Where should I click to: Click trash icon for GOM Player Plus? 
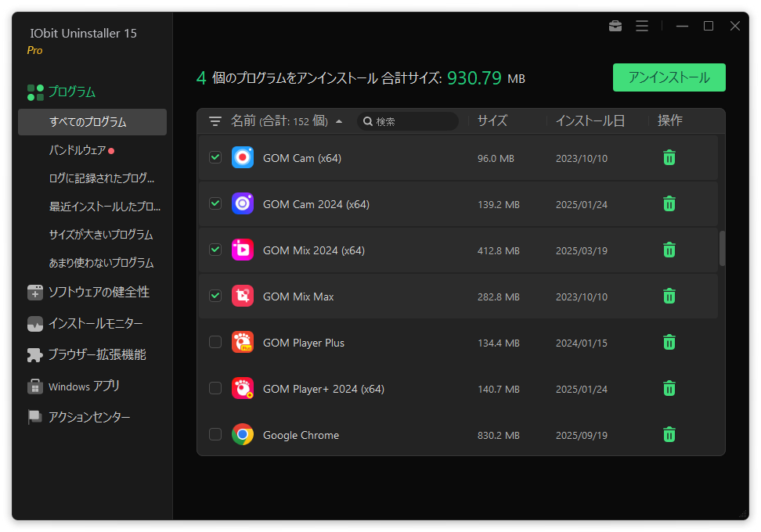669,342
